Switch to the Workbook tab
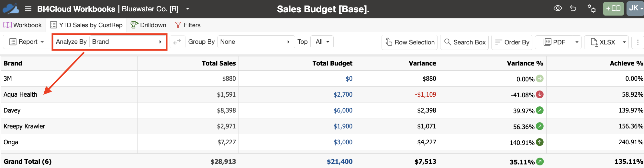The height and width of the screenshot is (168, 644). click(x=23, y=25)
